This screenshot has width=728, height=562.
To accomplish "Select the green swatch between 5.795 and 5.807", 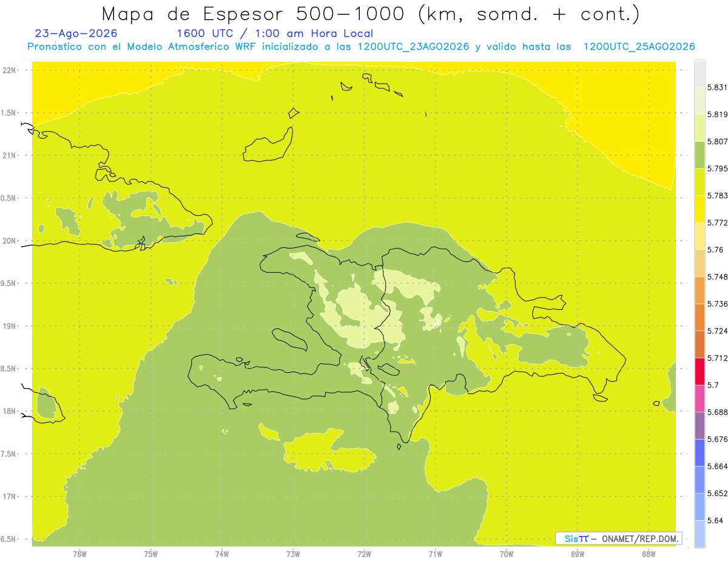I will [699, 155].
